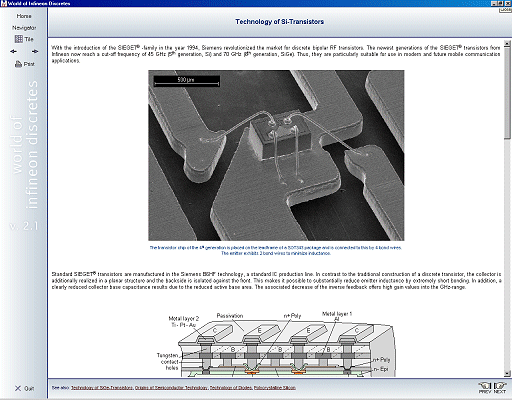This screenshot has height=400, width=512.
Task: Click the Technology of Si-Transistors heading
Action: tap(279, 22)
